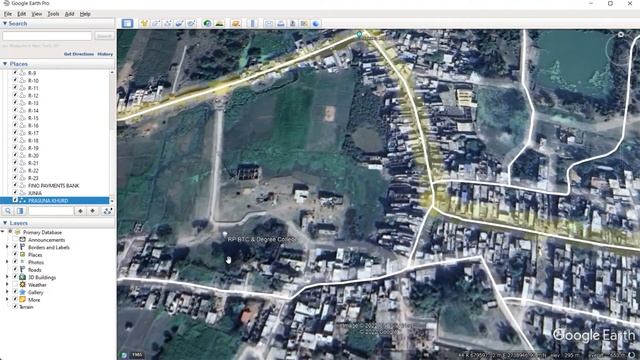Expand the Gallery layer node

pyautogui.click(x=7, y=292)
